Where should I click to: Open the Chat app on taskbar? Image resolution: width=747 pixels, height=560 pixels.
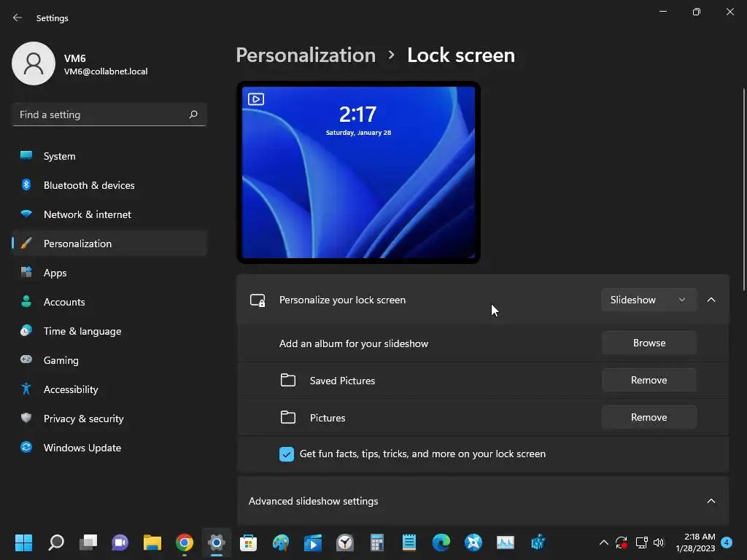(x=120, y=542)
